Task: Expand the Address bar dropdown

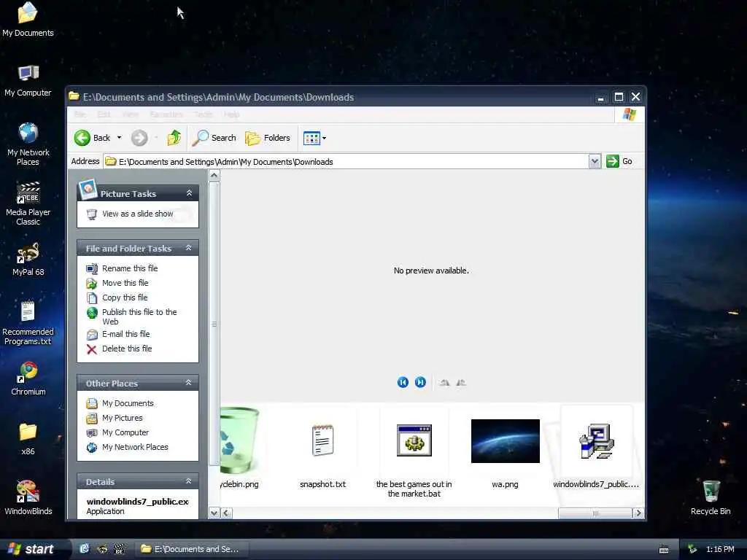Action: pyautogui.click(x=595, y=161)
